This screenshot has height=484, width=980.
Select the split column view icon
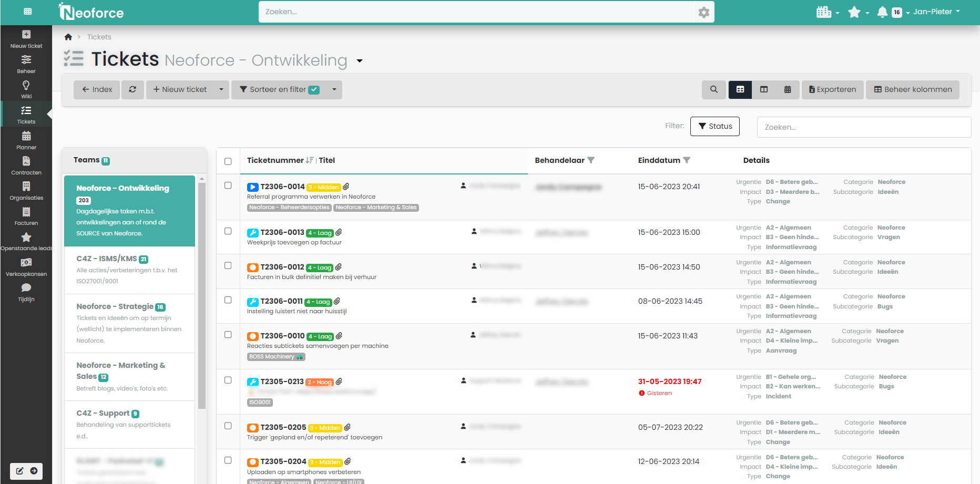(x=763, y=89)
